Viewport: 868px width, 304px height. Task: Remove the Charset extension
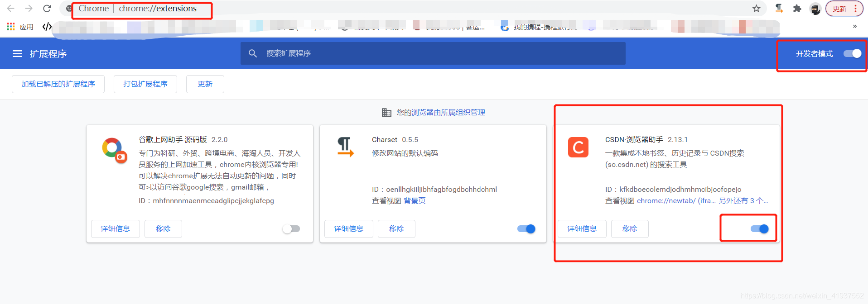coord(396,229)
